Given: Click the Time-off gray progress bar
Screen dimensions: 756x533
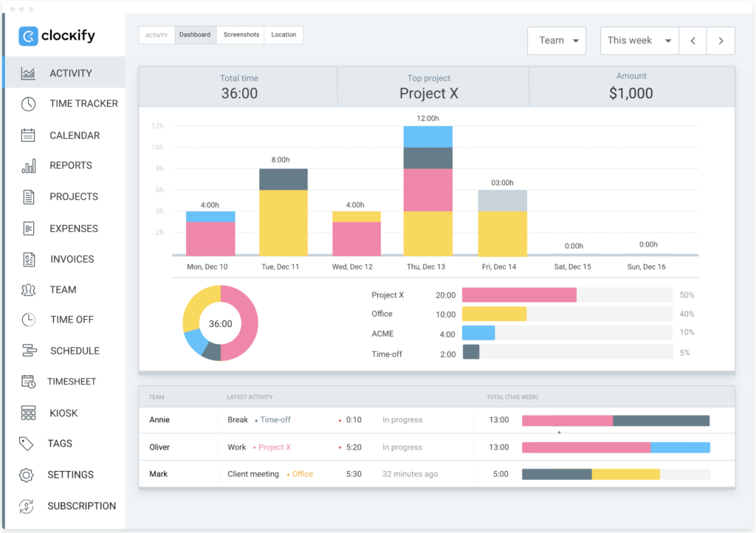Looking at the screenshot, I should pyautogui.click(x=471, y=352).
